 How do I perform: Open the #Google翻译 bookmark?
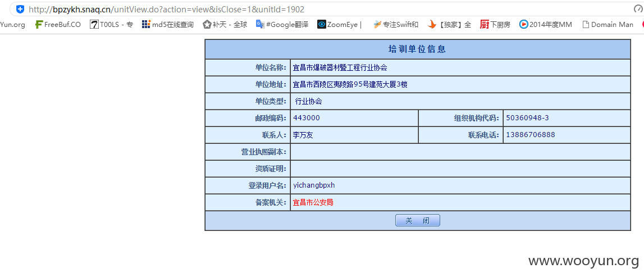coord(282,25)
